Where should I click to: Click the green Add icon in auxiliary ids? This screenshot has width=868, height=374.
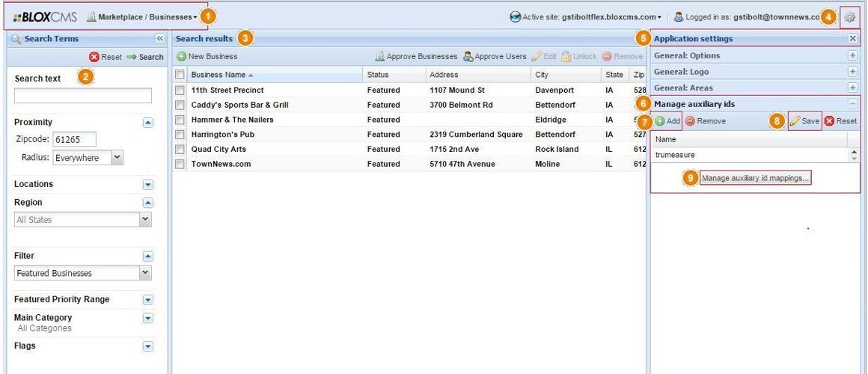coord(660,120)
